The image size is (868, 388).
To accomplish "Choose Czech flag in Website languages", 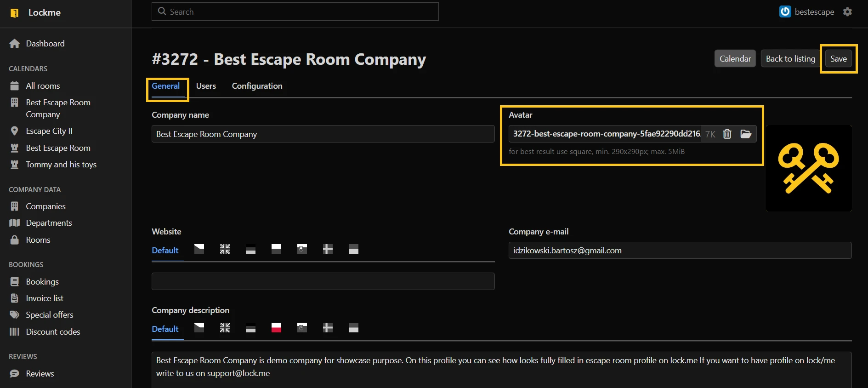I will (x=199, y=249).
